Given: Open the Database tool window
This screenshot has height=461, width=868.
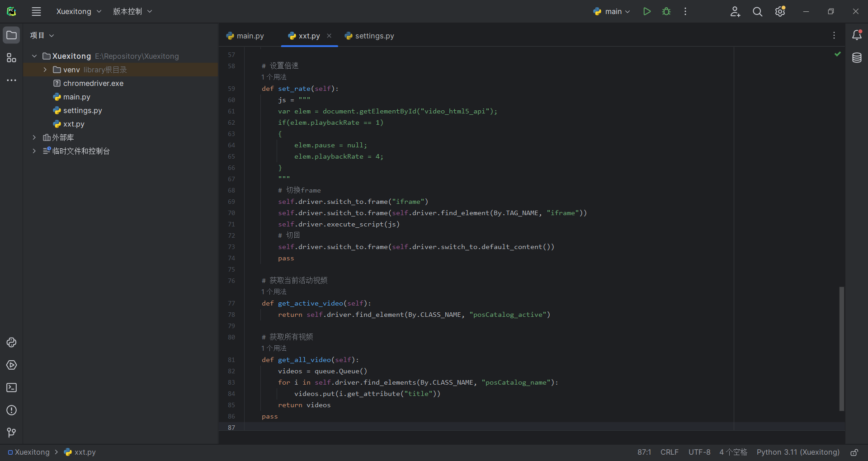Looking at the screenshot, I should [857, 58].
